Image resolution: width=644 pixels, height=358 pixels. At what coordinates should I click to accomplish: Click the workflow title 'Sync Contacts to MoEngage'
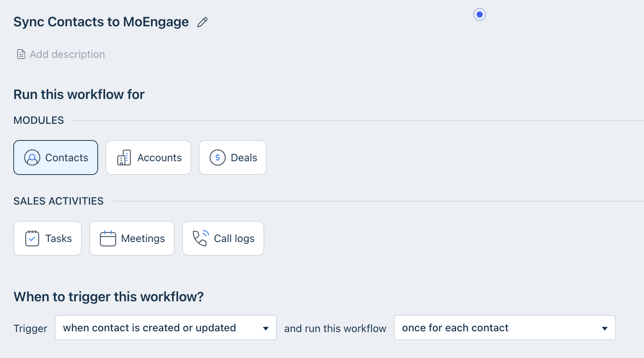tap(101, 22)
